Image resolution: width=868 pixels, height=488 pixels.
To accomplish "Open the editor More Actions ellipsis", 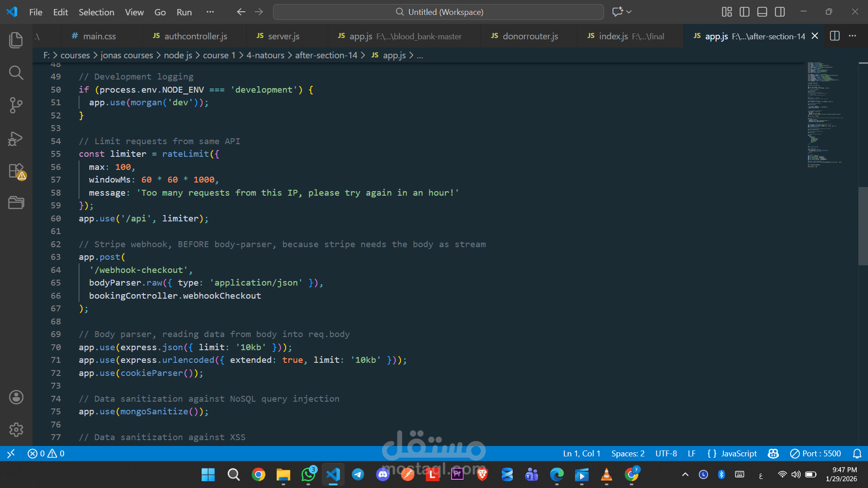I will click(x=852, y=36).
